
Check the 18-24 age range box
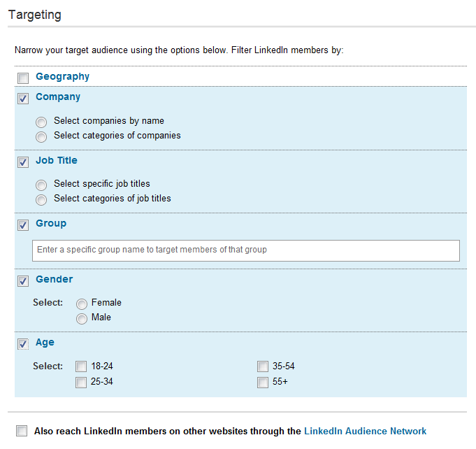pos(81,366)
